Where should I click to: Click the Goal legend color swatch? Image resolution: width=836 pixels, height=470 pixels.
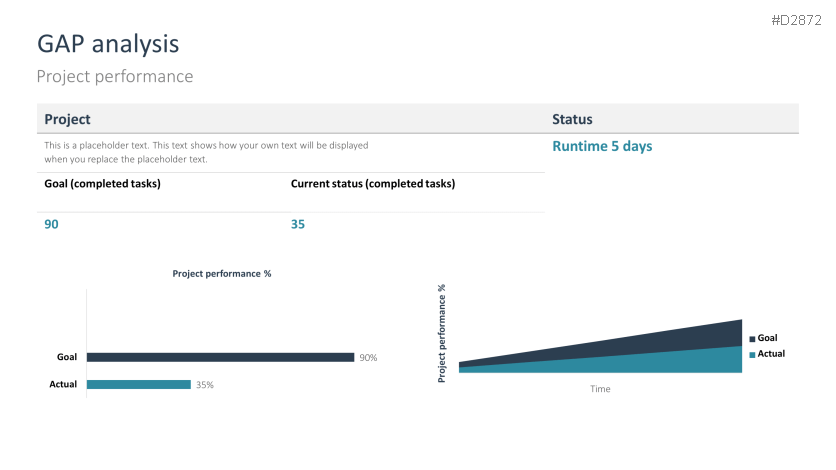[752, 339]
